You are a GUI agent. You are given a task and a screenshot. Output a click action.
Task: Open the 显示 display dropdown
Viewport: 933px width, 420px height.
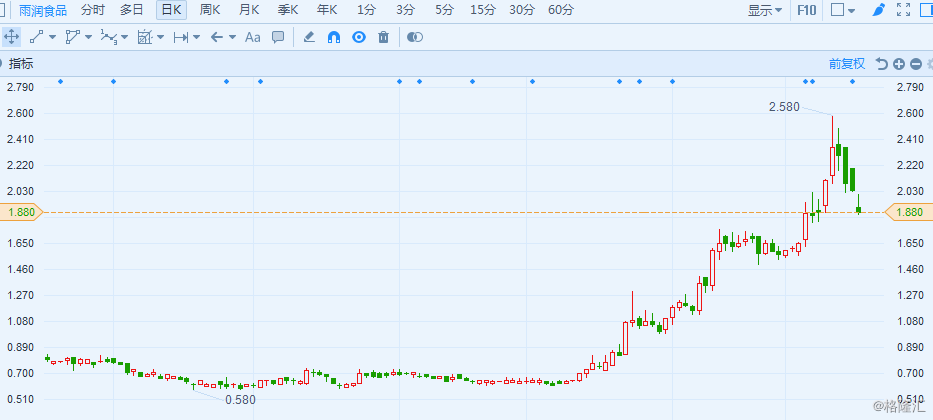point(765,10)
